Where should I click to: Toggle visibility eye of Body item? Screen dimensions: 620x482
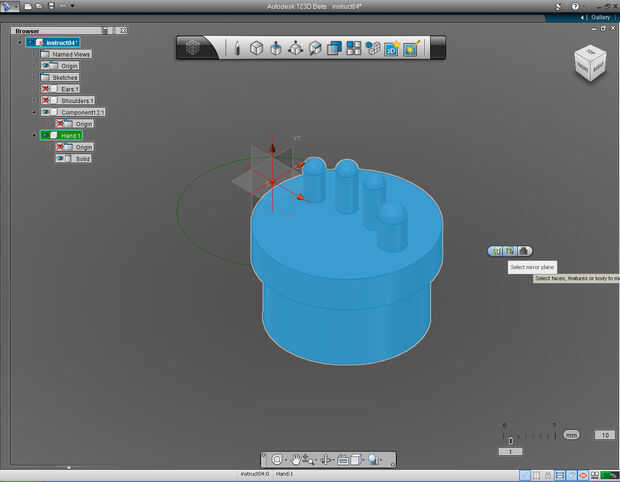(x=60, y=158)
